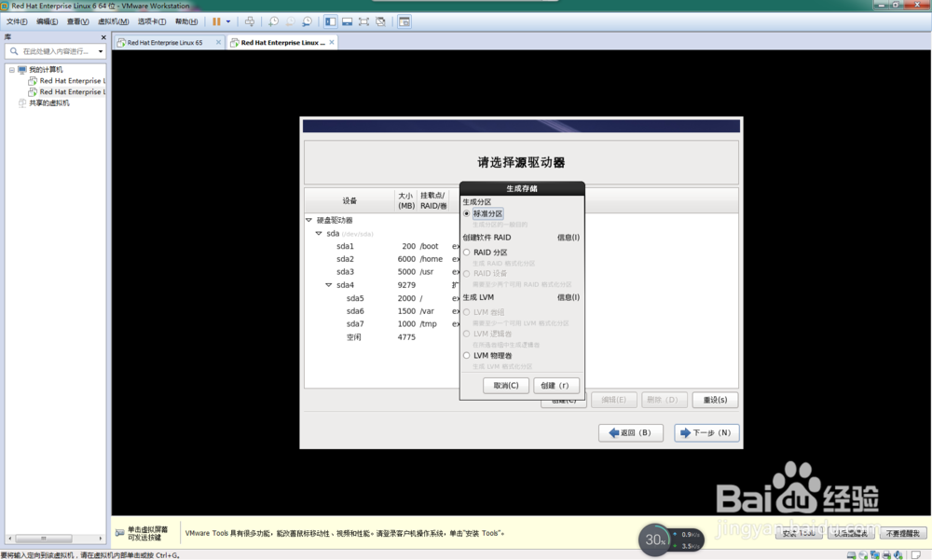Click the pause virtual machine icon
The height and width of the screenshot is (560, 932).
216,21
